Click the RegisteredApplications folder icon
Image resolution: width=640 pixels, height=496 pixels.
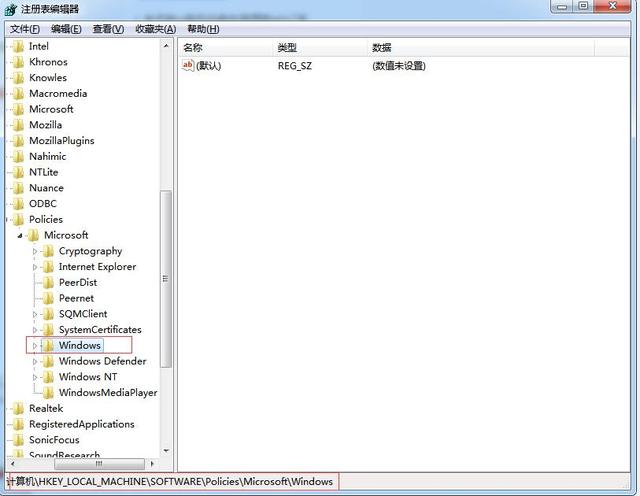[18, 424]
